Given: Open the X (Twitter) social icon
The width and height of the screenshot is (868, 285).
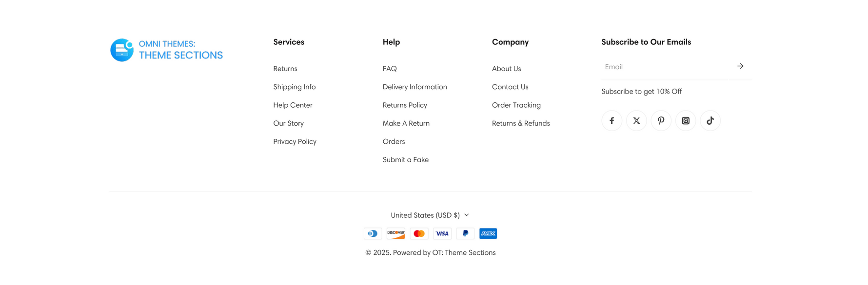Looking at the screenshot, I should coord(636,121).
